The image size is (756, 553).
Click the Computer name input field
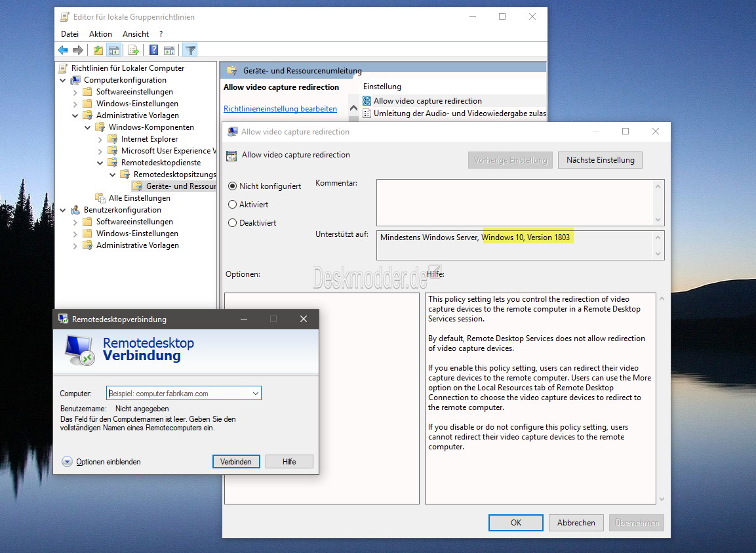[178, 394]
